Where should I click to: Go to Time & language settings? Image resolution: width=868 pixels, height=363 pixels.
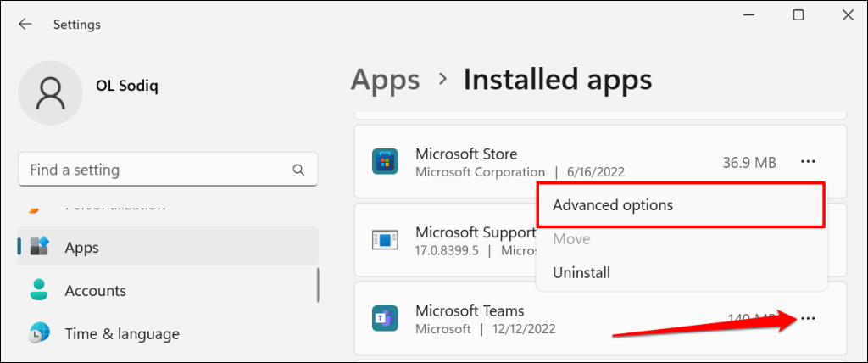point(122,333)
